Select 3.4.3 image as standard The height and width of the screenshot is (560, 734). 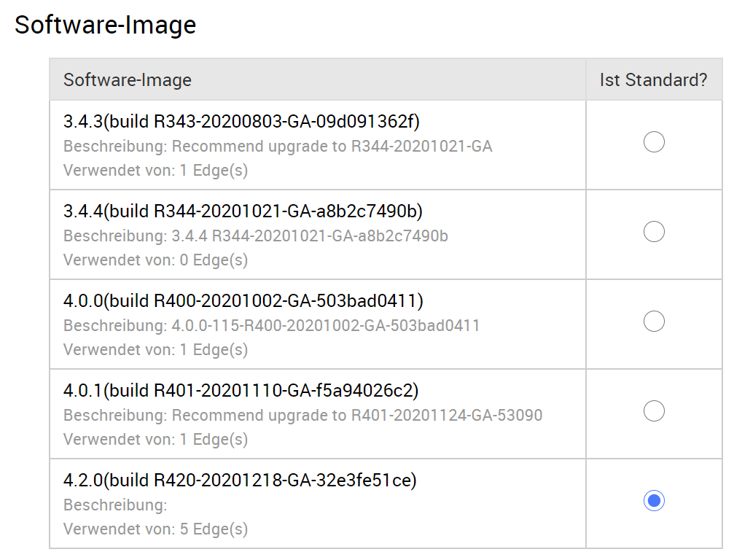coord(654,142)
